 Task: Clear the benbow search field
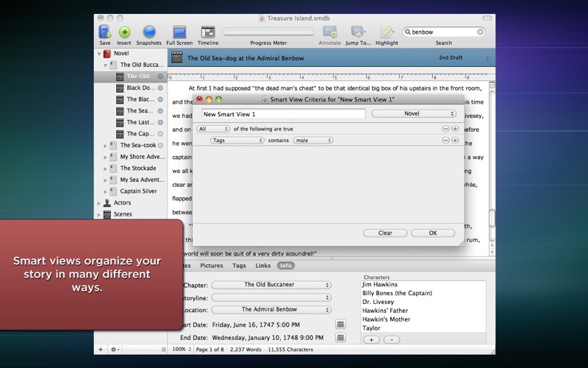480,32
